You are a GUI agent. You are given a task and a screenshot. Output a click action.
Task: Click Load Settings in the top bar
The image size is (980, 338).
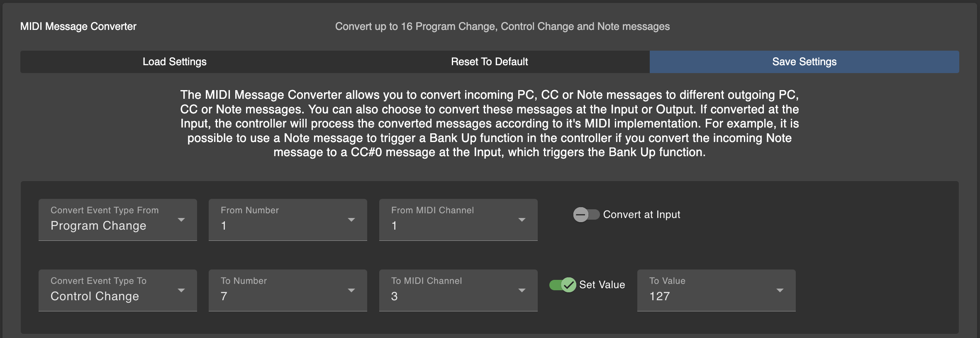pos(175,62)
